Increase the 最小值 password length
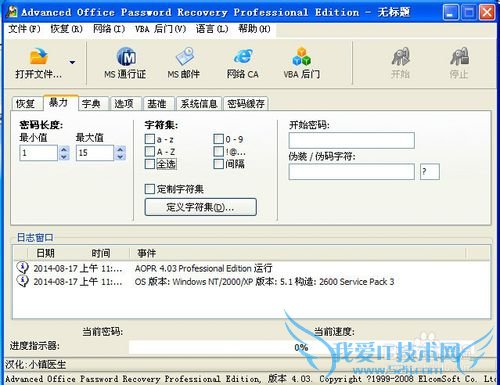 [64, 149]
